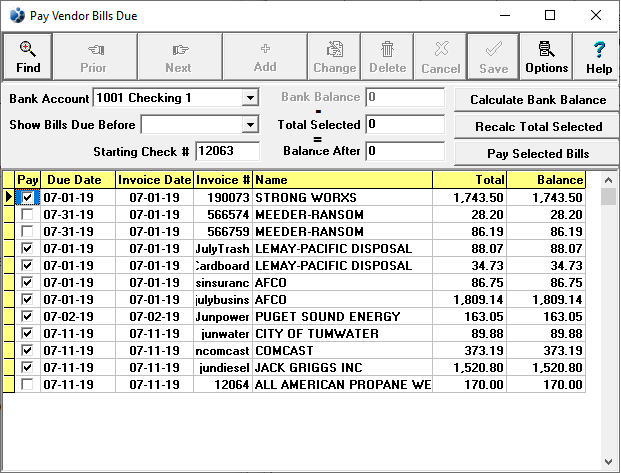Open Help with question mark icon
The image size is (621, 473).
coord(599,48)
